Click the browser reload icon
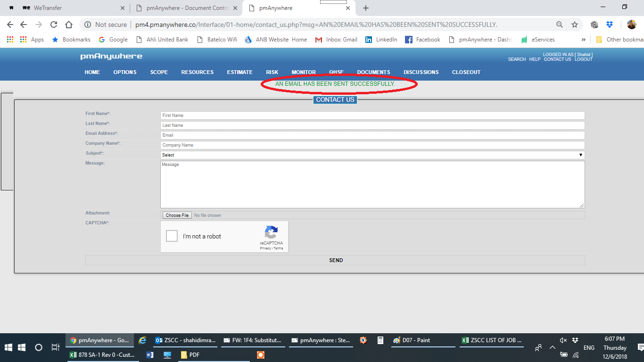This screenshot has width=644, height=362. 54,25
